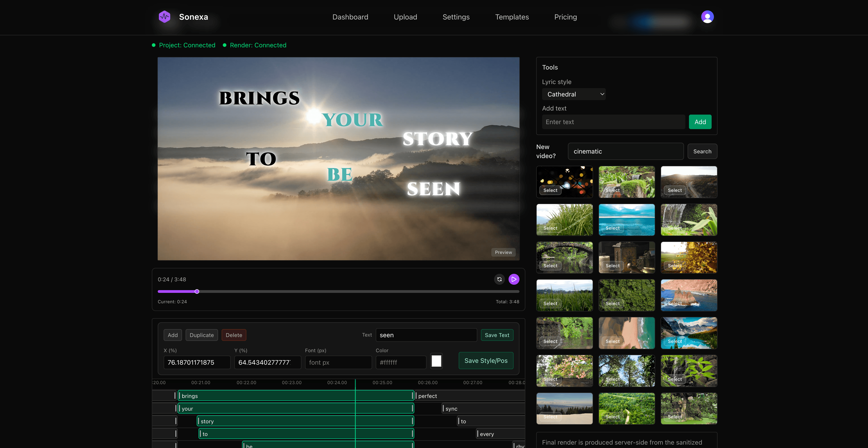Click the Upload navigation link
This screenshot has width=868, height=448.
click(405, 17)
